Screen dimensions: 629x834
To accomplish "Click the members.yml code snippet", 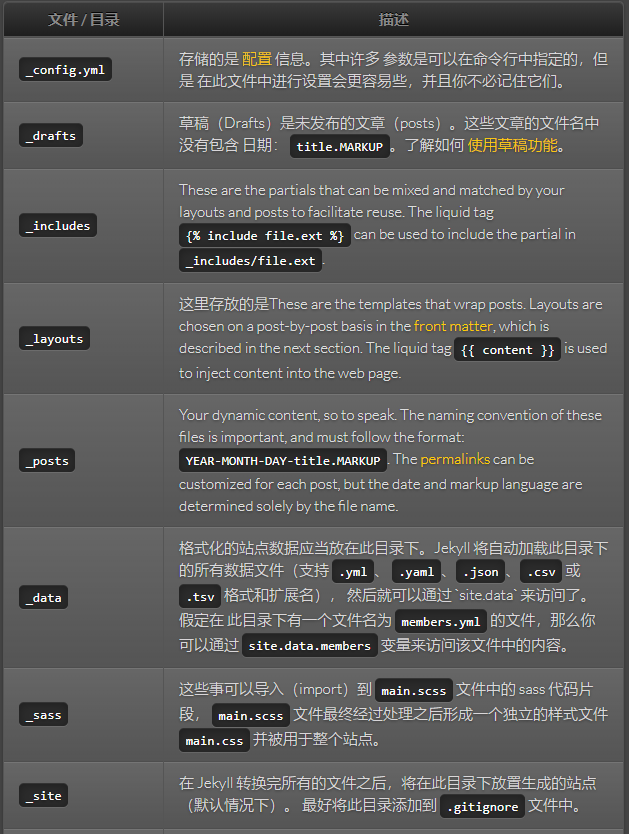I will [441, 621].
